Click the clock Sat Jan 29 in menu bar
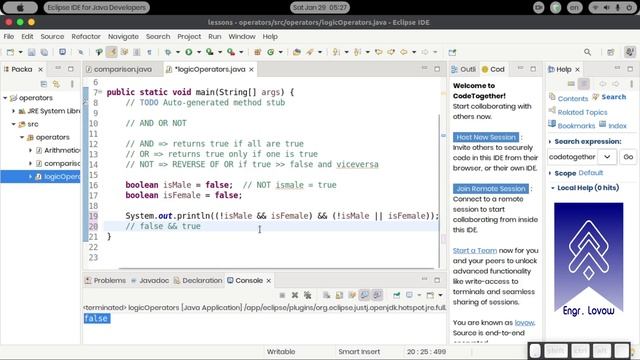Image resolution: width=640 pixels, height=360 pixels. 320,7
